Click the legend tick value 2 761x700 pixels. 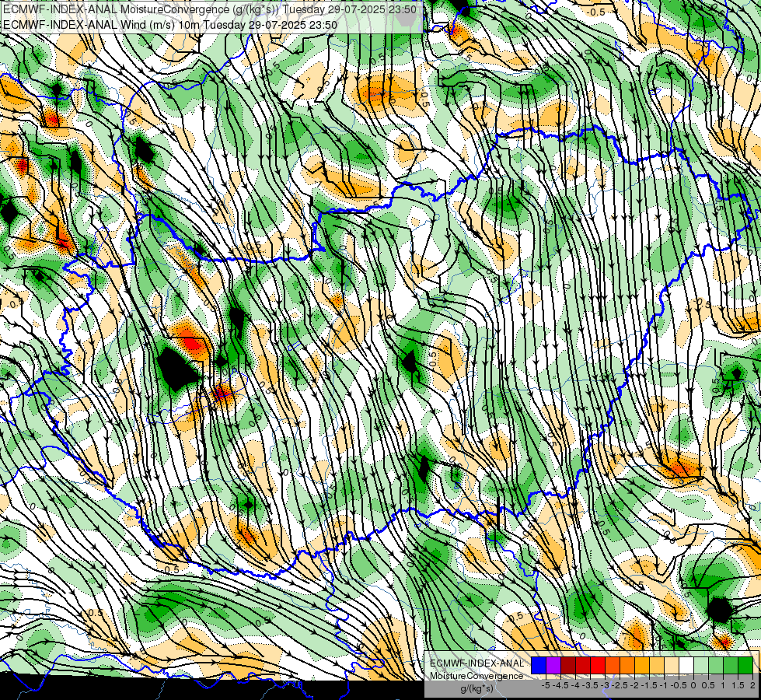752,685
